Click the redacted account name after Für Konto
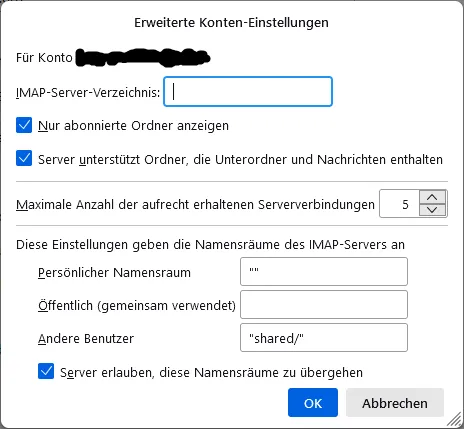The width and height of the screenshot is (464, 429). (x=143, y=58)
